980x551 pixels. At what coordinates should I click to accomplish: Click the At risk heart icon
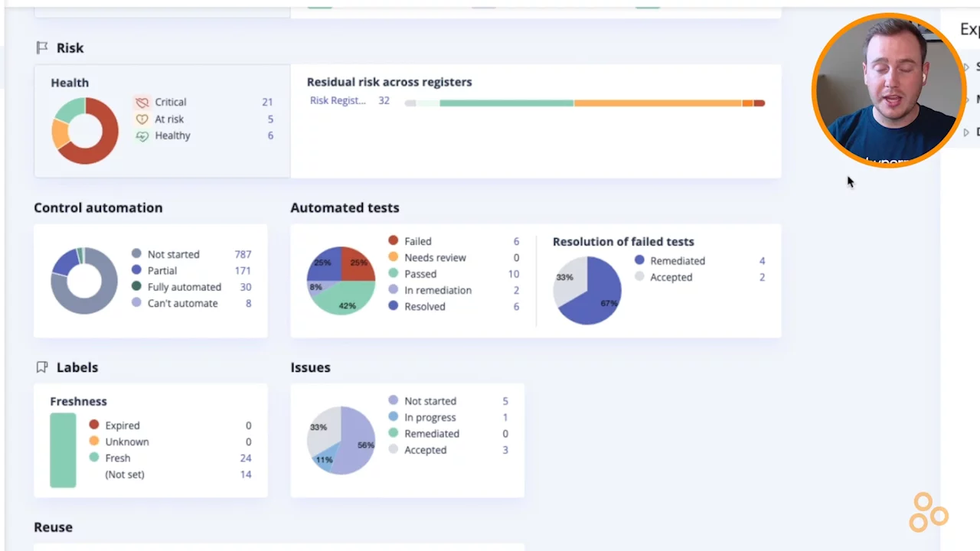[142, 119]
